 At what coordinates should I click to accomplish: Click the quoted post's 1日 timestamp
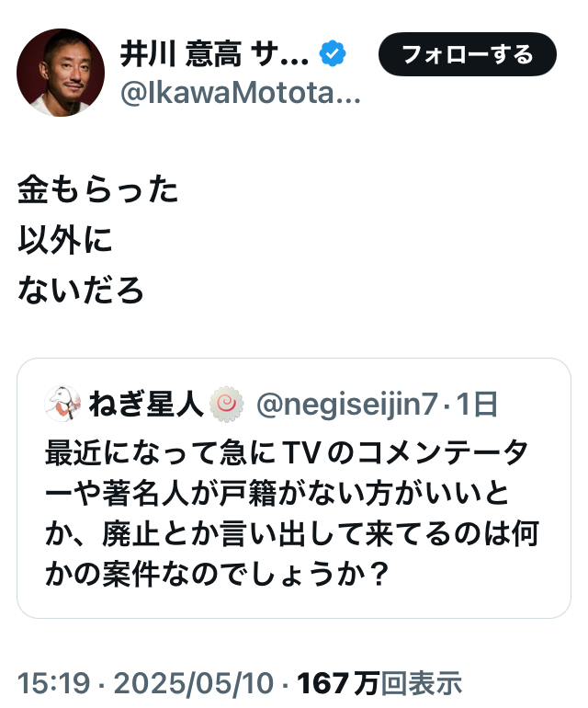[477, 404]
